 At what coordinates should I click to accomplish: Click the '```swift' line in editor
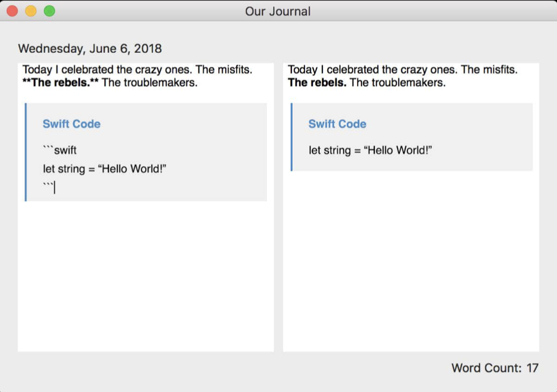coord(60,150)
